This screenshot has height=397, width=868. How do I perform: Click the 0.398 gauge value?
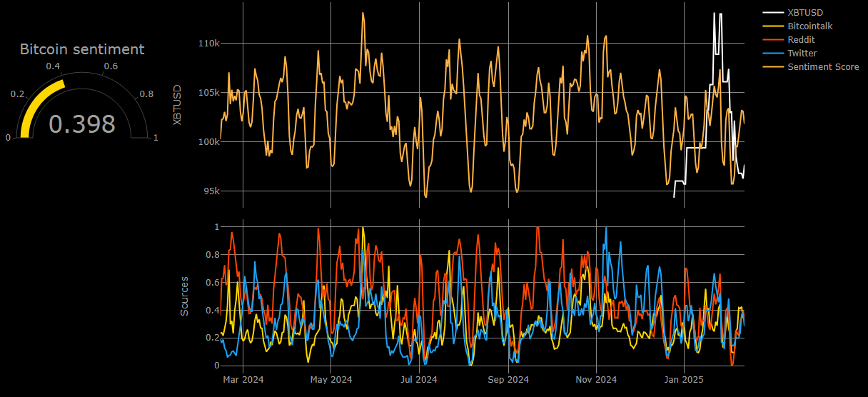pyautogui.click(x=82, y=124)
